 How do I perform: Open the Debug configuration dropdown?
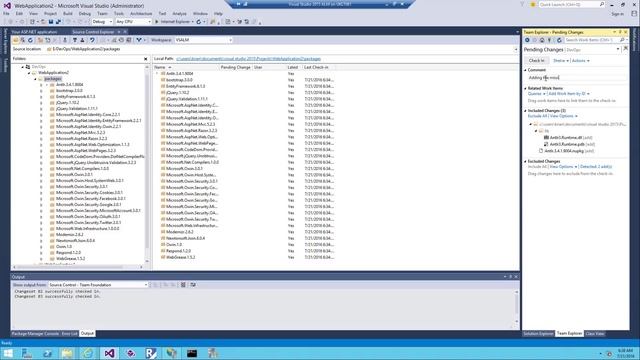(102, 22)
